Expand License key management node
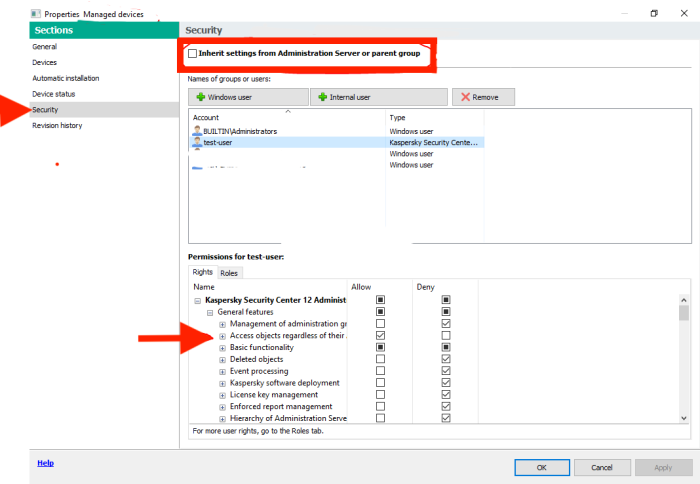 (222, 396)
